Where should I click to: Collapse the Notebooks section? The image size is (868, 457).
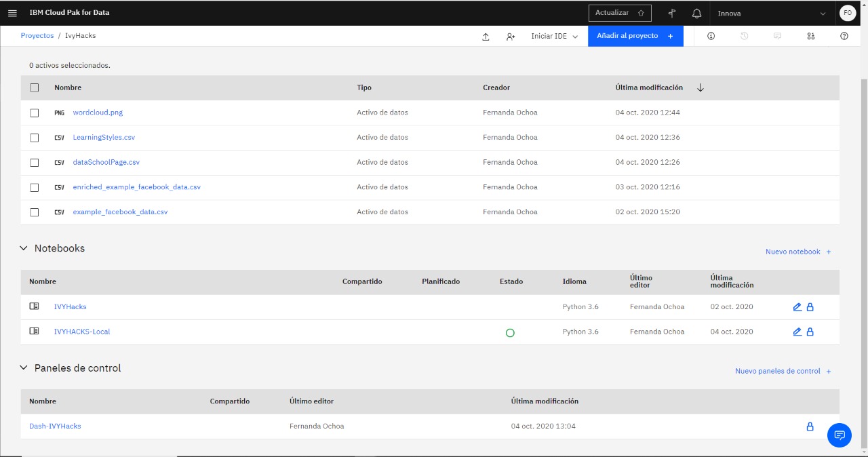24,248
